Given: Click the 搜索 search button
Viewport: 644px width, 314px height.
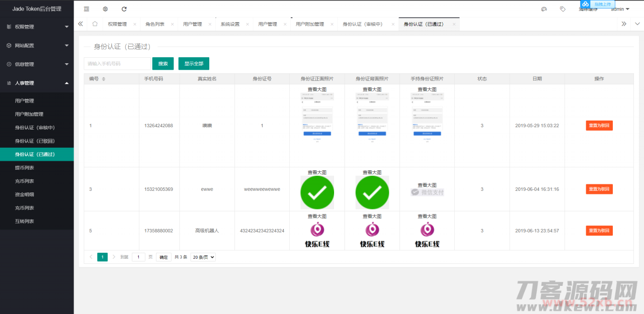Looking at the screenshot, I should coord(163,63).
